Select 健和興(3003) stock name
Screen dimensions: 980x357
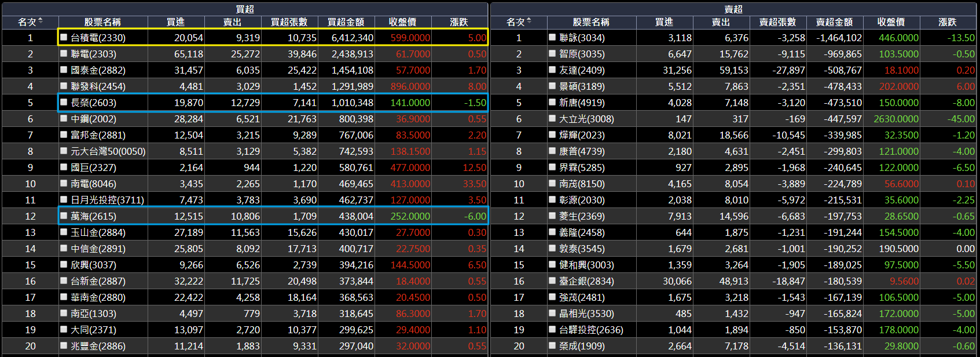point(586,265)
